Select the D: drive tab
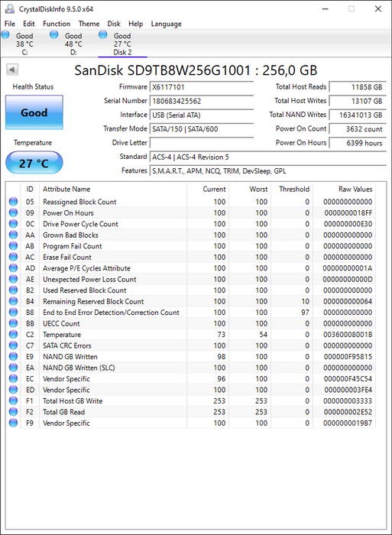This screenshot has width=392, height=535. 73,44
